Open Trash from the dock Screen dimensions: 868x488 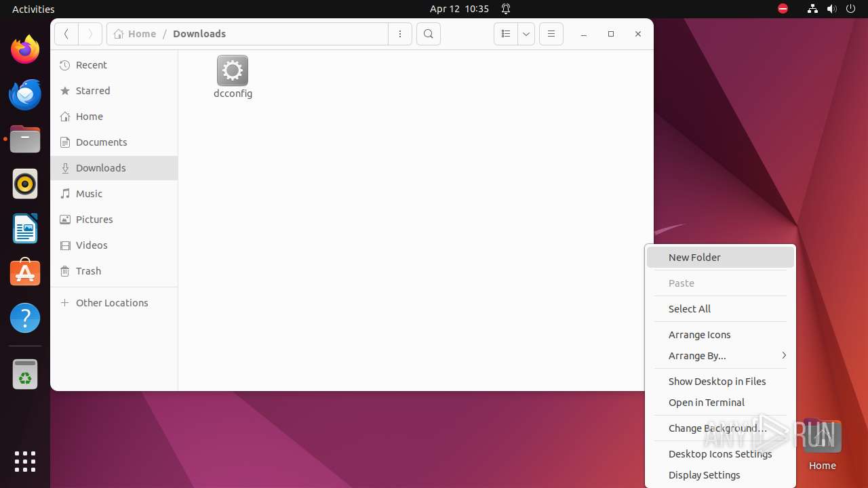pos(25,374)
